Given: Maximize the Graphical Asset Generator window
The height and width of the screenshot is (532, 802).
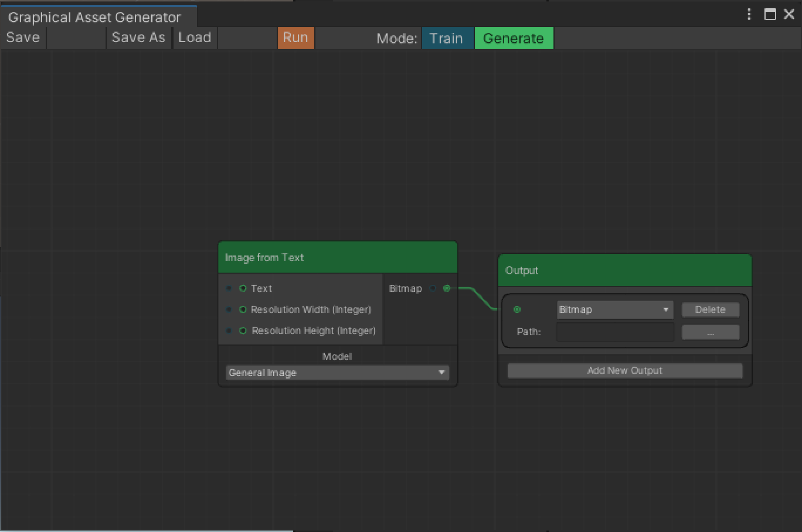Looking at the screenshot, I should pos(770,14).
